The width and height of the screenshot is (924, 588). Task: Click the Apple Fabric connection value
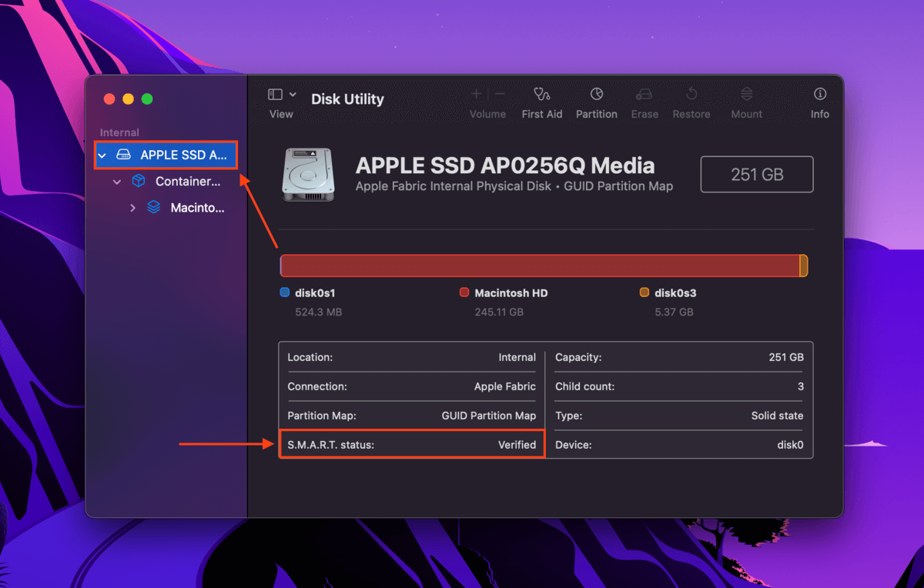[x=505, y=386]
